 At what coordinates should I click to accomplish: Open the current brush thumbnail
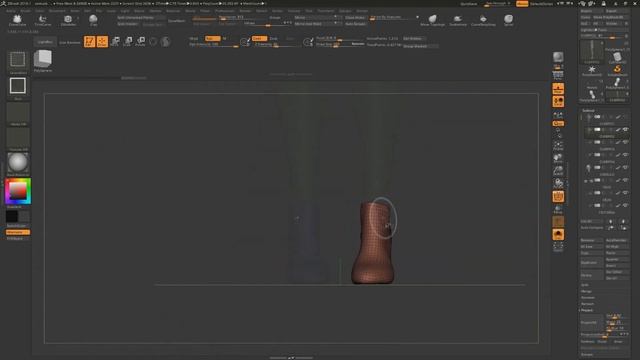tap(18, 60)
